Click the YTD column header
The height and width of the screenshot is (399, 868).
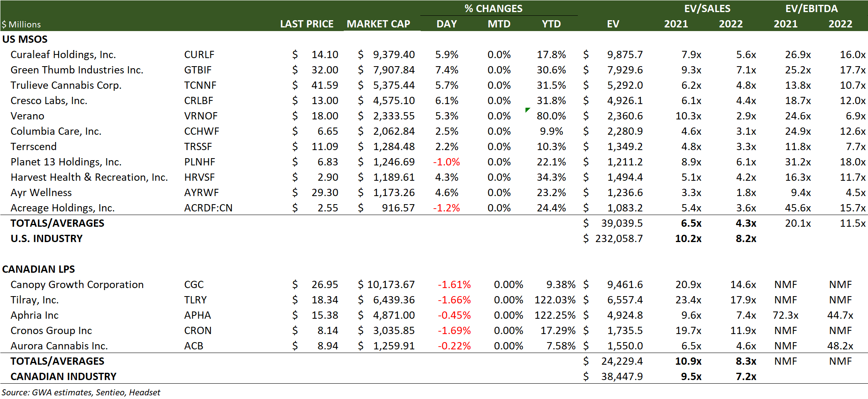(551, 24)
